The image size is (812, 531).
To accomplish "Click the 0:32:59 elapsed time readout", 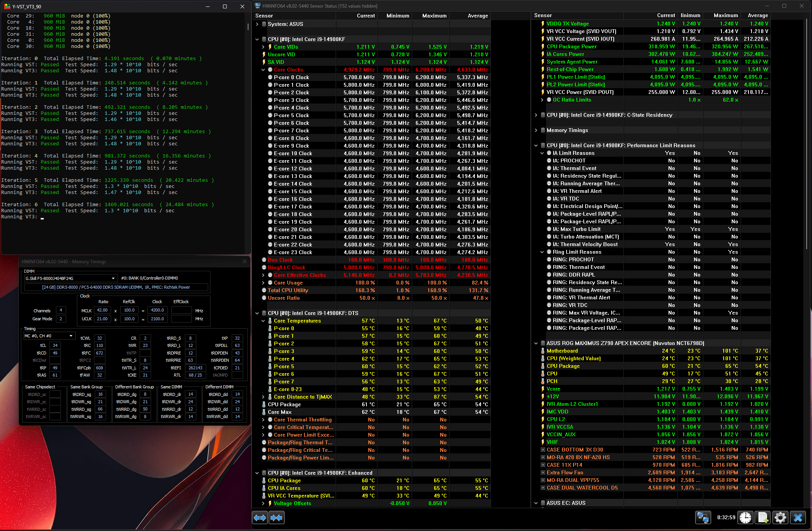I will click(726, 518).
